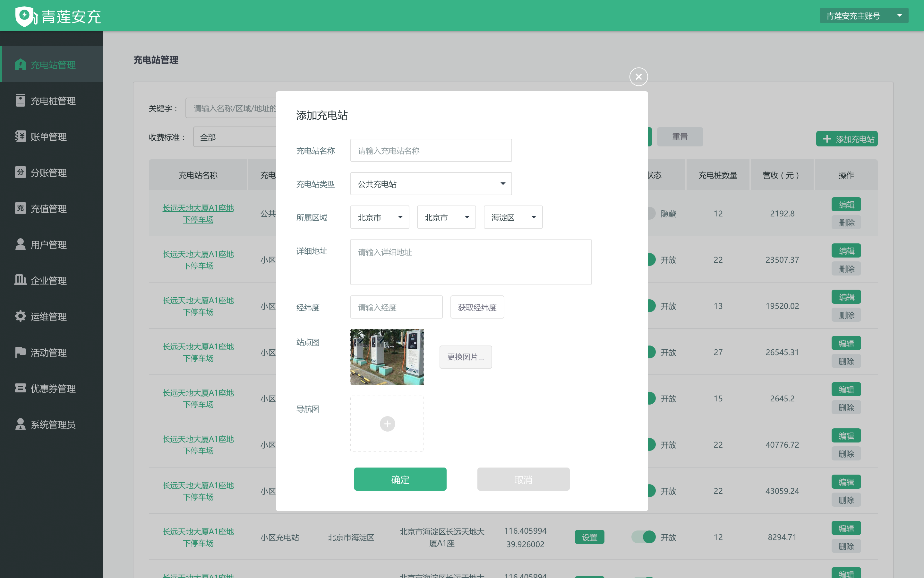Viewport: 924px width, 578px height.
Task: Toggle 隐藏 switch in the 2192.8 row
Action: (x=651, y=213)
